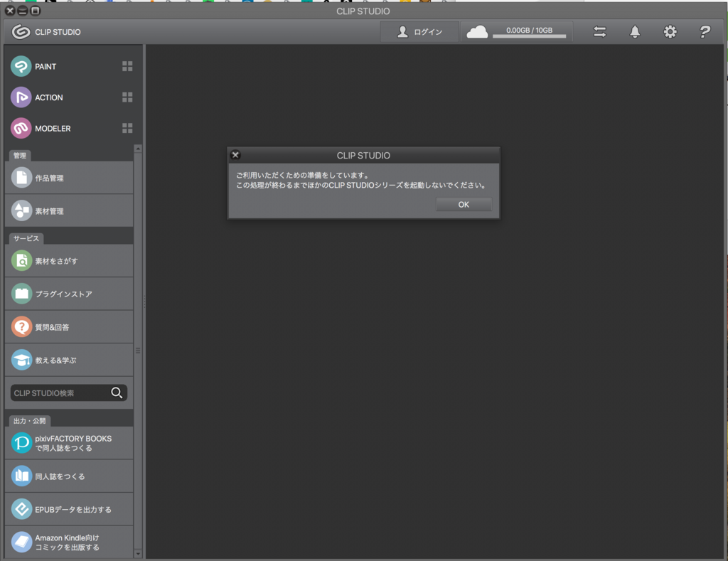Open 作品管理 works management
The image size is (728, 561).
click(69, 178)
